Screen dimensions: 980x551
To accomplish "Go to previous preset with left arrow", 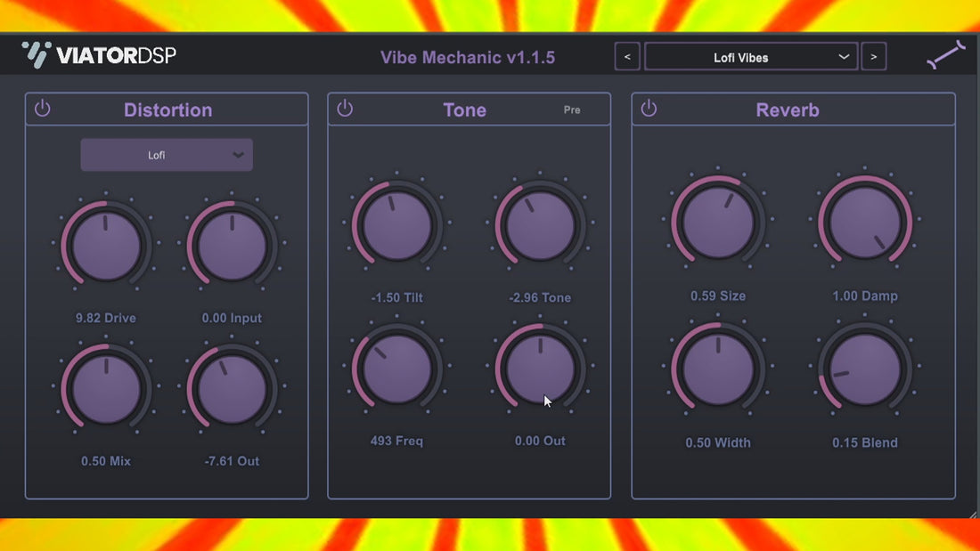I will 627,57.
